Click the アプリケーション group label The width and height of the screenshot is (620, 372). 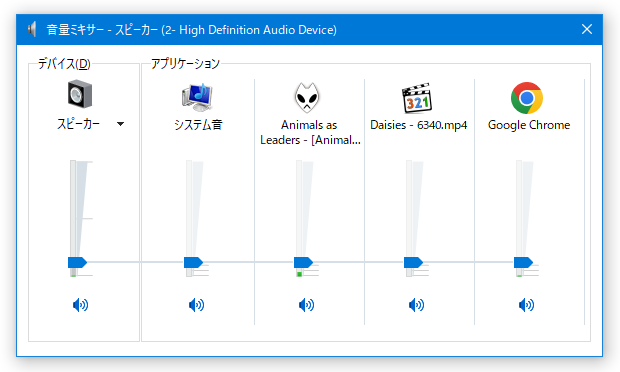185,64
